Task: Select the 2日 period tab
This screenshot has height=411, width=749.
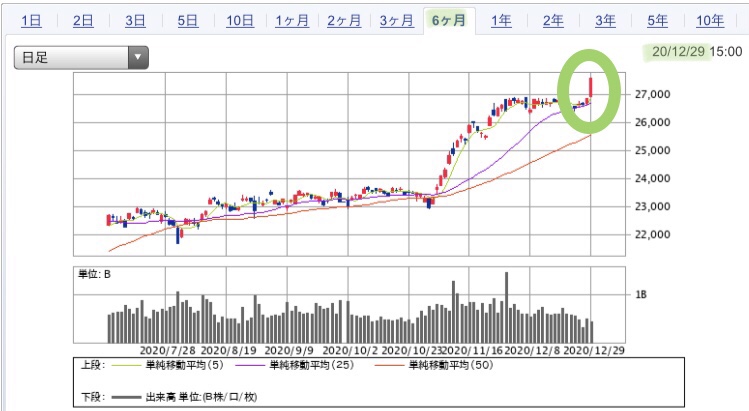Action: coord(83,21)
